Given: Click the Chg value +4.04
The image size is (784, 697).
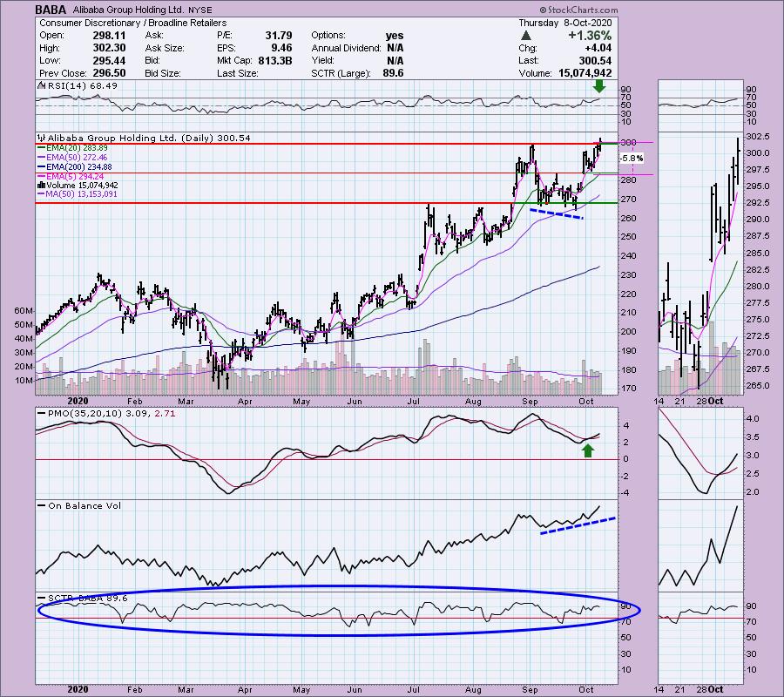Looking at the screenshot, I should point(598,48).
